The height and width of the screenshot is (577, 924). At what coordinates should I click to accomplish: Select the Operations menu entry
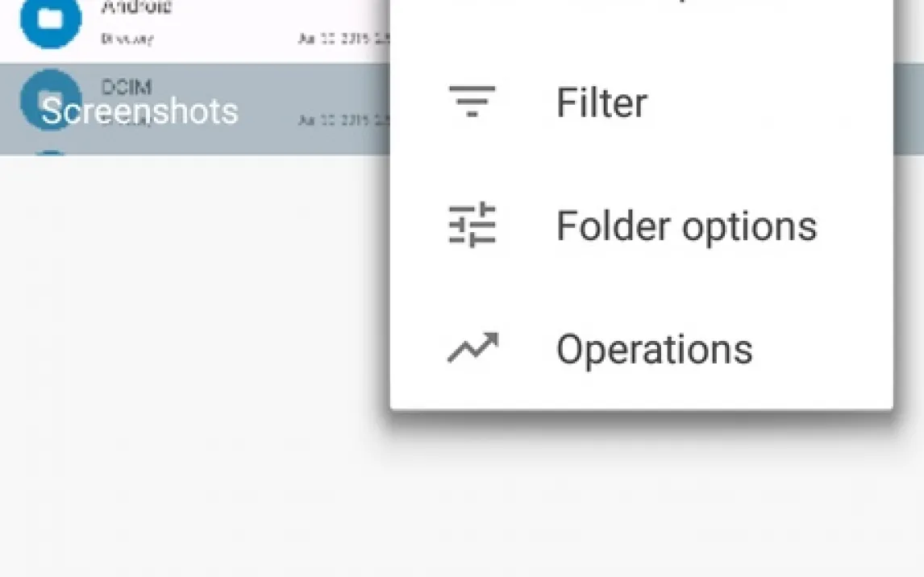tap(654, 350)
